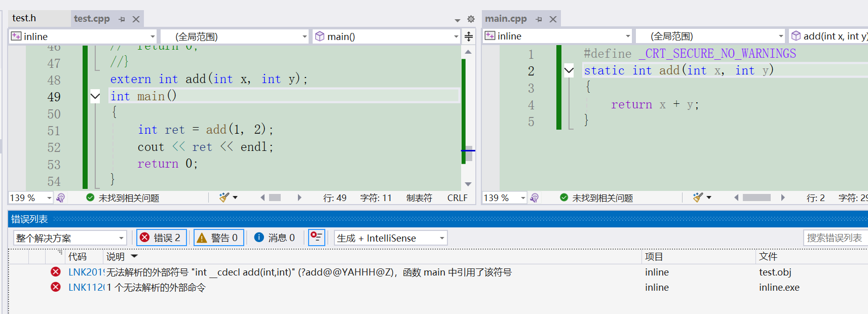
Task: Open the add(int x, int y) member dropdown
Action: pyautogui.click(x=828, y=36)
